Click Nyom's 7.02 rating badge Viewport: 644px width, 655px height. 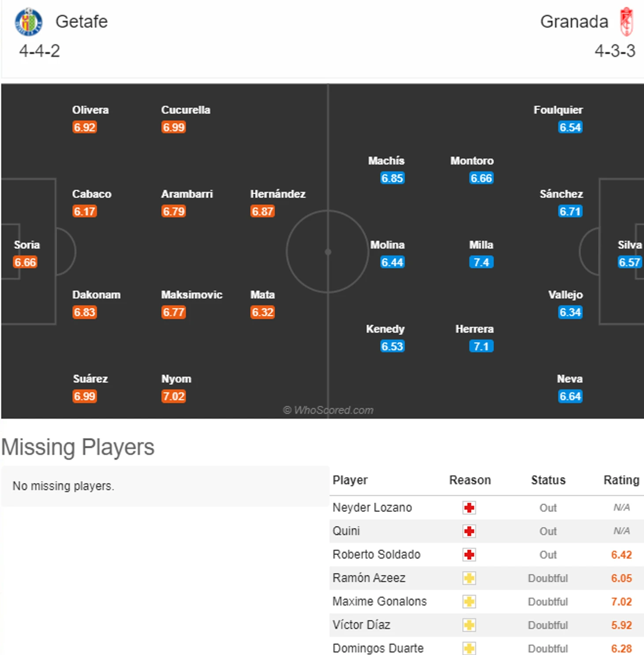click(173, 396)
